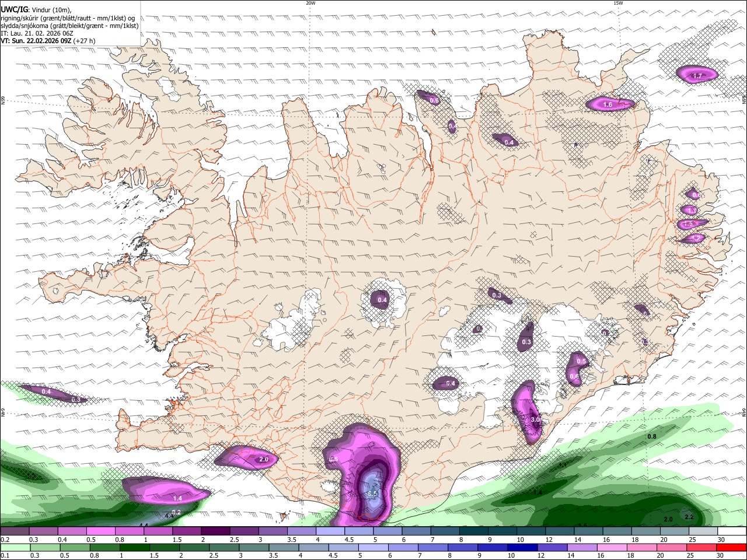Click the 15W longitude label

[618, 3]
